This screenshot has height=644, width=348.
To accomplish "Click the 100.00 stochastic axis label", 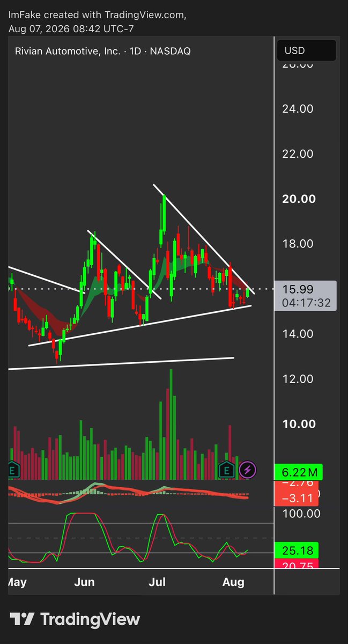I will (301, 514).
